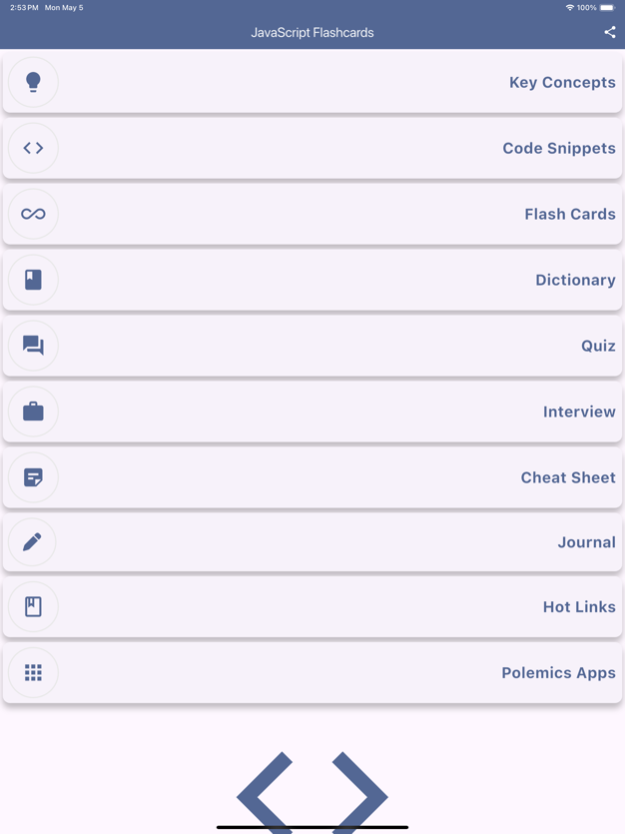Tap the JavaScript Flashcards title bar
The height and width of the screenshot is (834, 625).
pyautogui.click(x=312, y=32)
